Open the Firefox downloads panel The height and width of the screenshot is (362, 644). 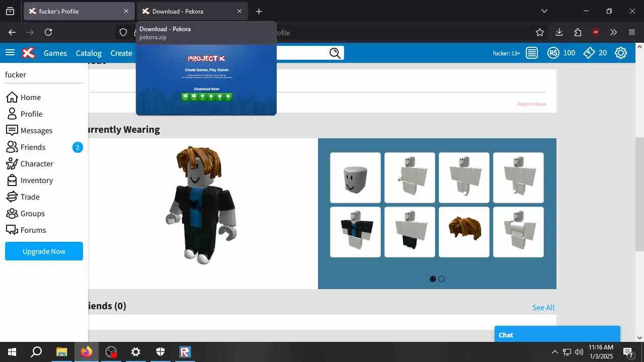tap(559, 32)
